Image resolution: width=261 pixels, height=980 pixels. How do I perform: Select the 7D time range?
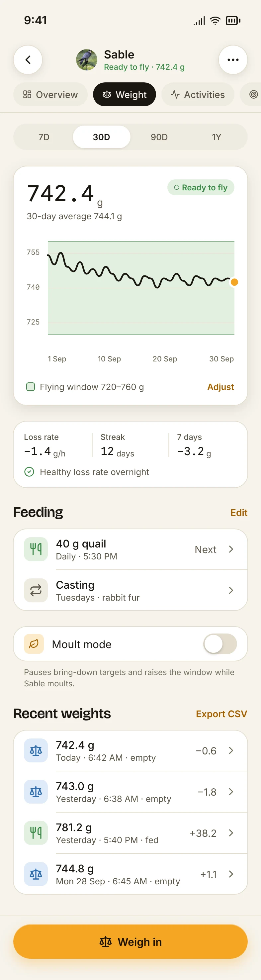coord(44,137)
